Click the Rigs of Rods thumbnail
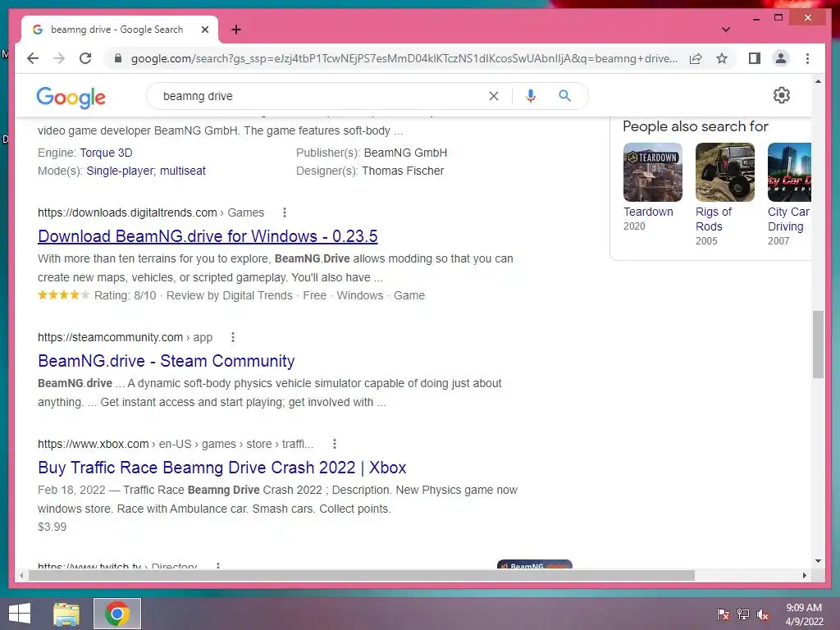Viewport: 840px width, 630px height. click(x=725, y=172)
